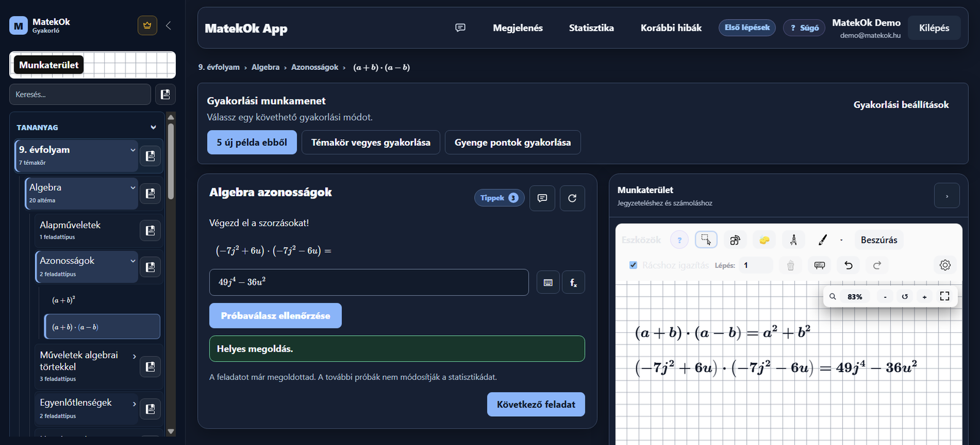The height and width of the screenshot is (445, 980).
Task: Open the fx function editor icon
Action: tap(573, 283)
